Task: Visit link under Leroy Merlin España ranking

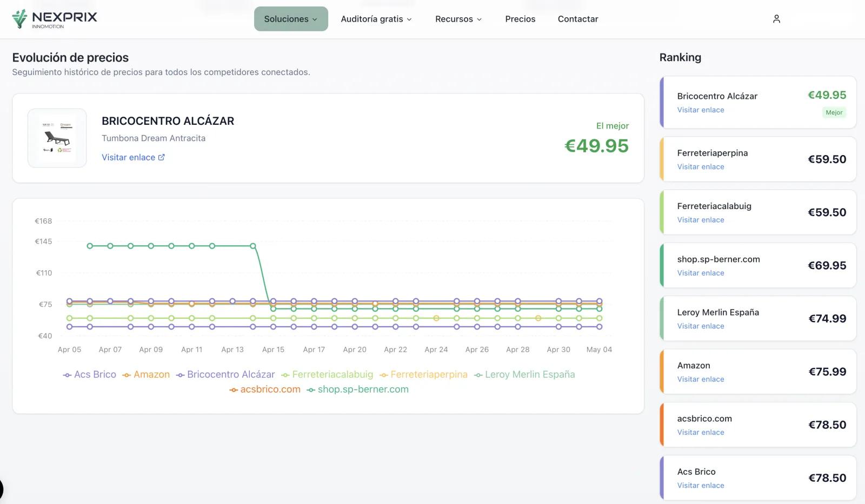Action: pos(701,326)
